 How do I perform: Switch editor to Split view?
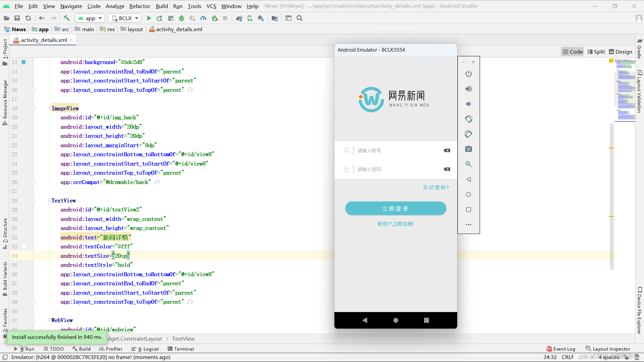coord(596,52)
